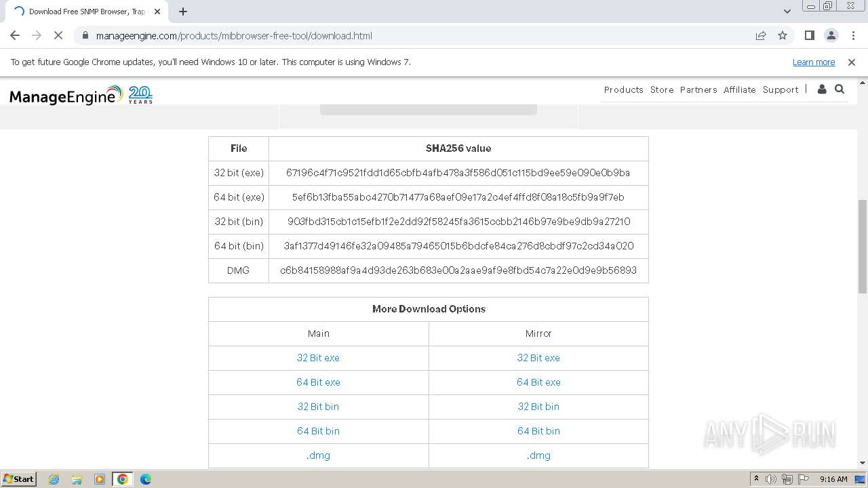This screenshot has height=488, width=868.
Task: Close the Download Free SNMP Browser tab
Action: click(x=157, y=12)
